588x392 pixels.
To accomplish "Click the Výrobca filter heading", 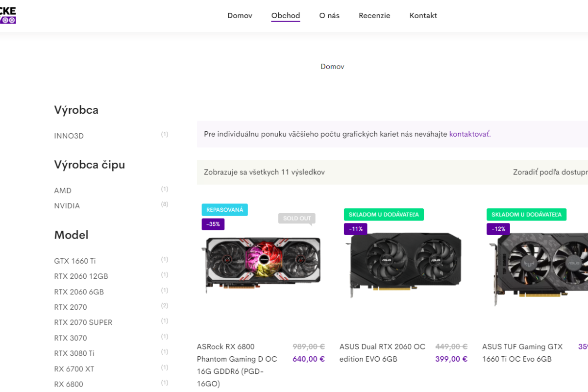I will click(76, 110).
